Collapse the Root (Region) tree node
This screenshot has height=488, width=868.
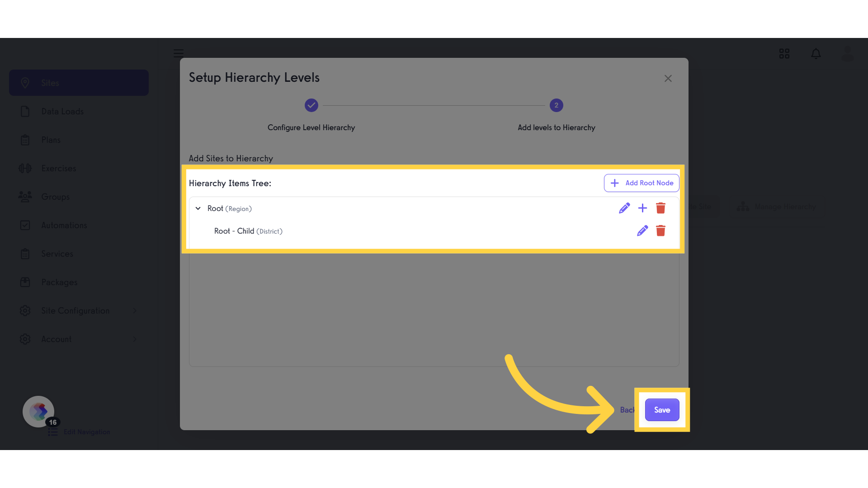198,208
